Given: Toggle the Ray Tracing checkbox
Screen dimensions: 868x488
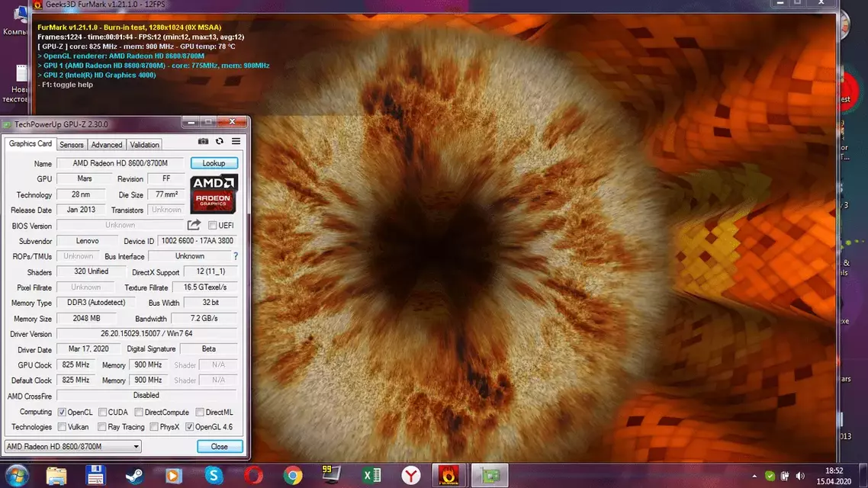Looking at the screenshot, I should pos(102,427).
